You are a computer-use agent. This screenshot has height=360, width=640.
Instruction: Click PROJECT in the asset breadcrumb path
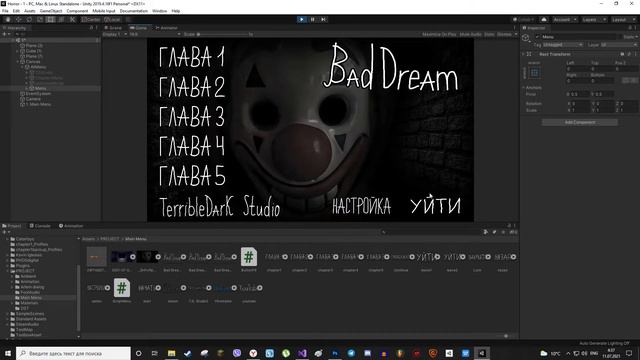(x=110, y=239)
